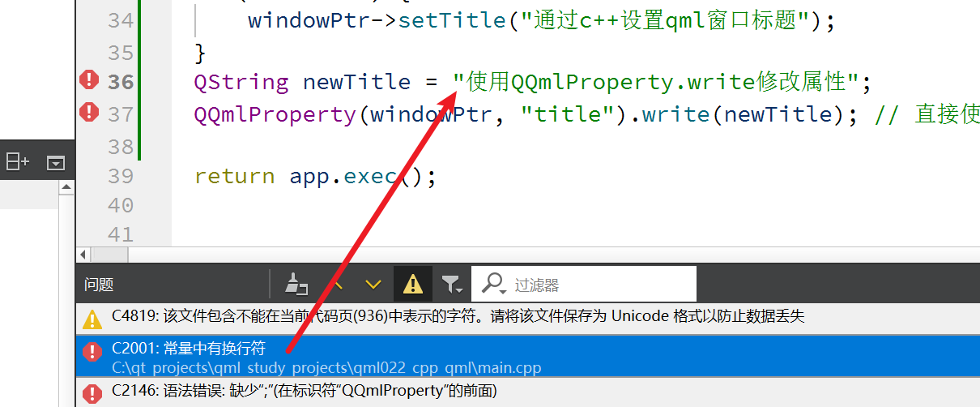
Task: Click line number 38 in the gutter
Action: (x=121, y=147)
